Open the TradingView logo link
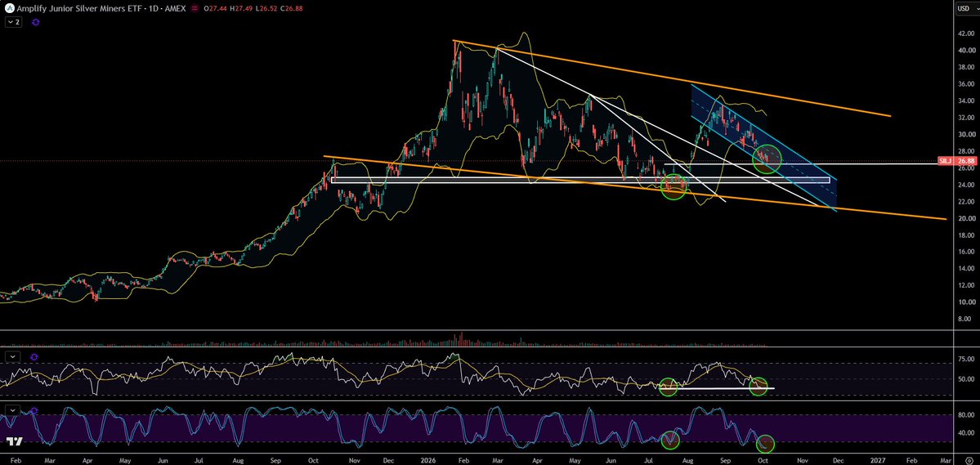The width and height of the screenshot is (980, 465). click(x=16, y=441)
